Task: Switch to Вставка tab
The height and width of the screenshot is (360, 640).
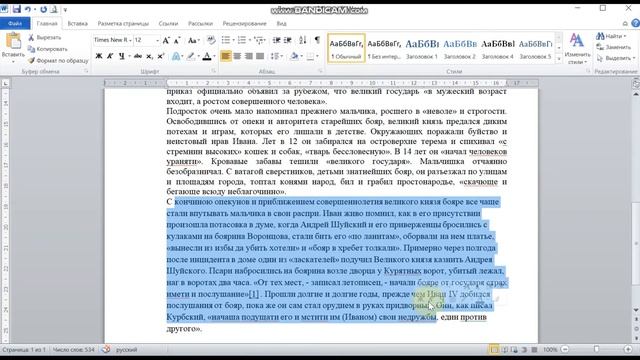Action: pyautogui.click(x=78, y=24)
